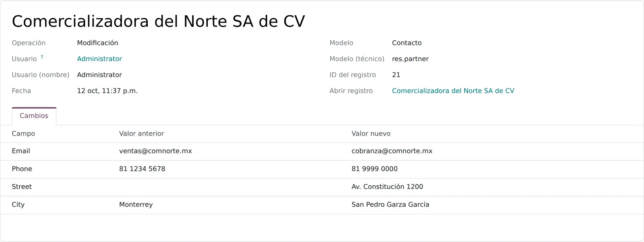This screenshot has width=644, height=242.
Task: Open the Administrator user link
Action: 99,59
